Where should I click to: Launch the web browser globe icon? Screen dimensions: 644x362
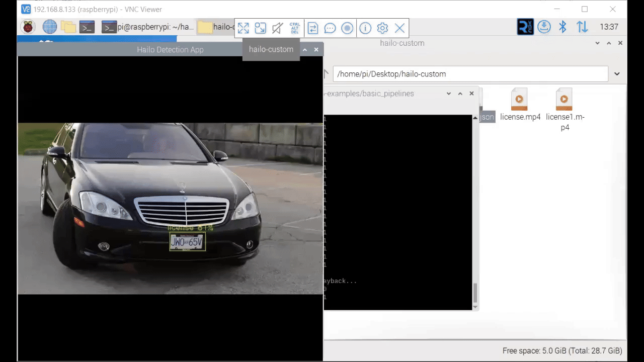(49, 27)
